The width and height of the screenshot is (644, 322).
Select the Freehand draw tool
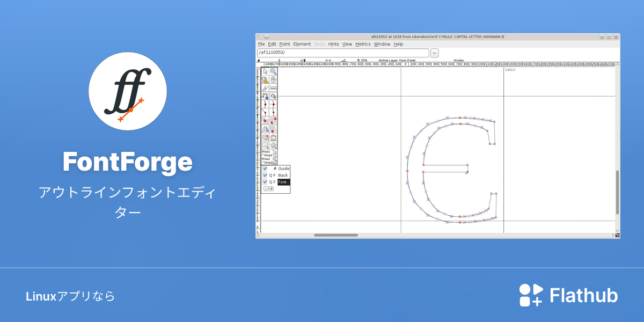click(x=265, y=79)
